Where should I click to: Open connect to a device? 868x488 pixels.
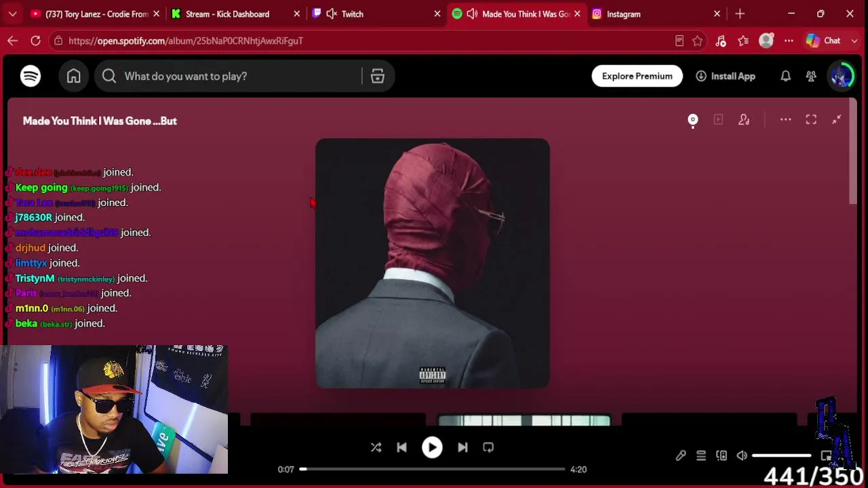pos(722,455)
